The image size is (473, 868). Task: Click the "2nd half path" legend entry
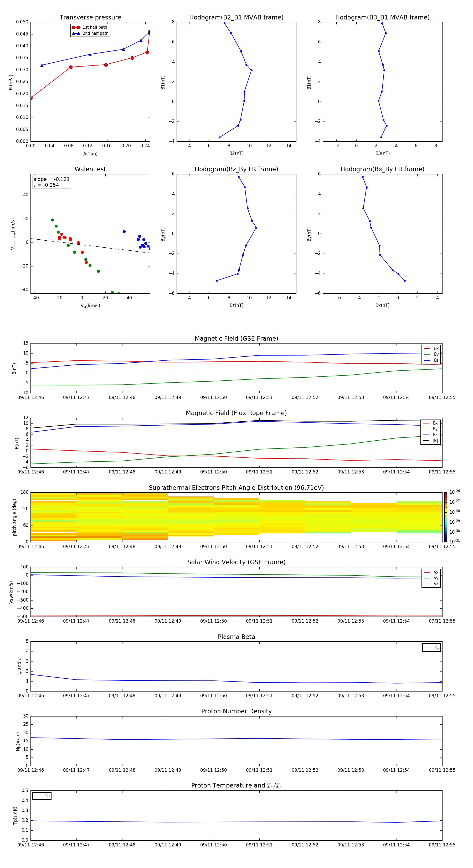pyautogui.click(x=90, y=33)
